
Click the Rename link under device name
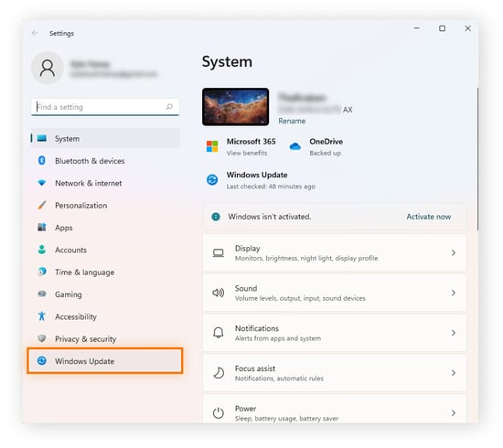click(x=292, y=121)
